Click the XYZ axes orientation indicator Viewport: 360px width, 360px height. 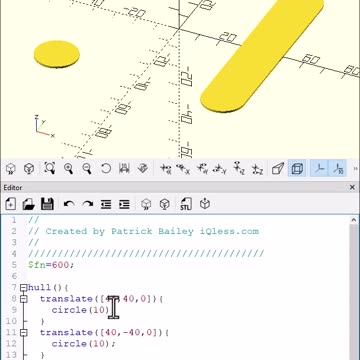pyautogui.click(x=44, y=126)
